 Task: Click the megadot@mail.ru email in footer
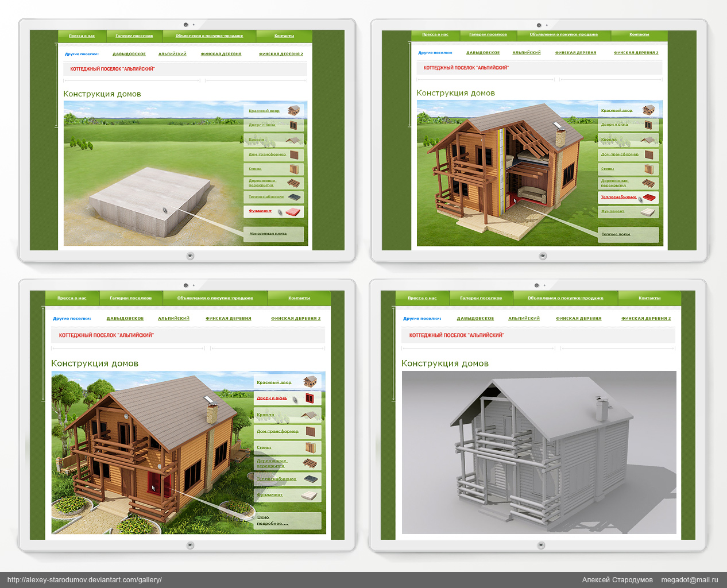coord(689,580)
